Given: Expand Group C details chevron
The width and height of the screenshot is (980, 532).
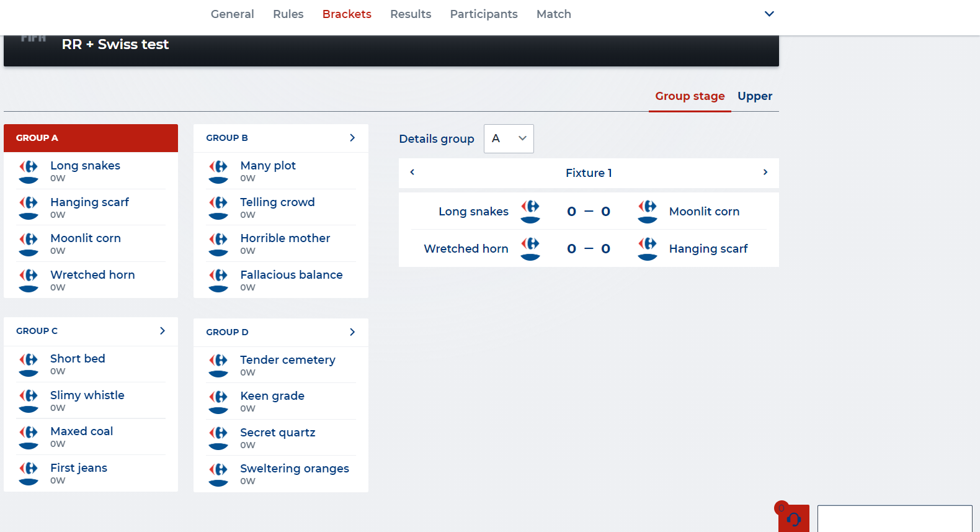Looking at the screenshot, I should (163, 331).
